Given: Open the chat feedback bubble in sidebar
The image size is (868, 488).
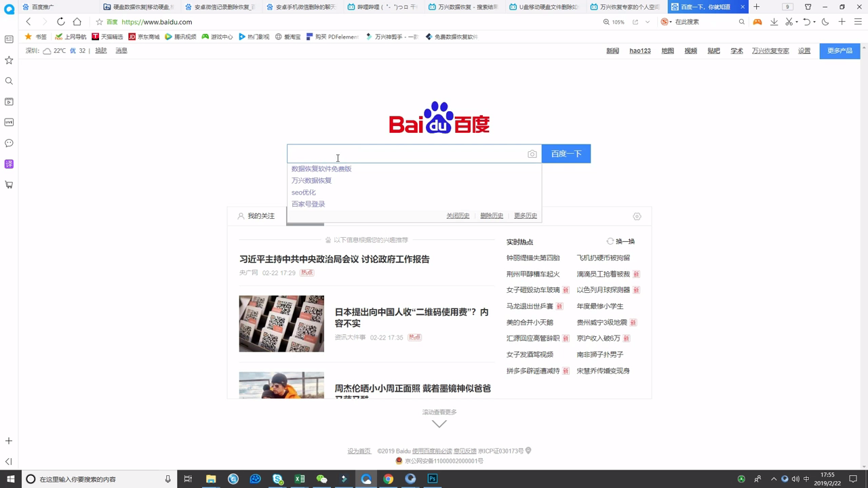Looking at the screenshot, I should (x=9, y=143).
